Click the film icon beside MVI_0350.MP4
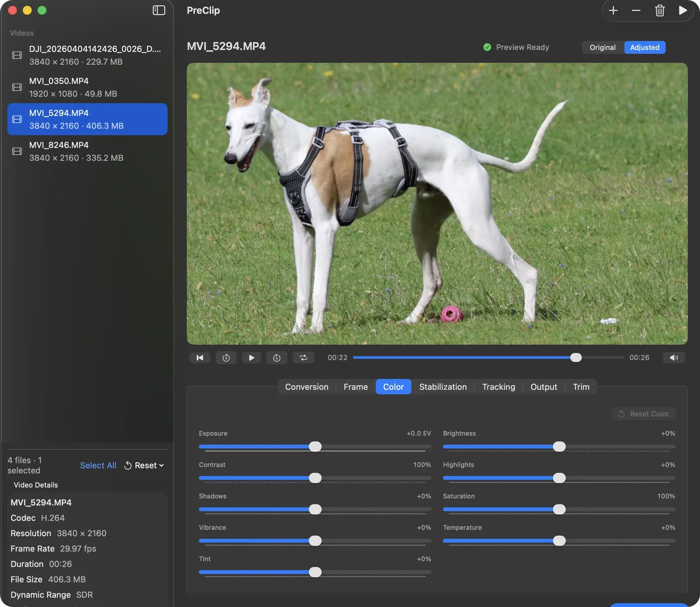 click(x=17, y=87)
